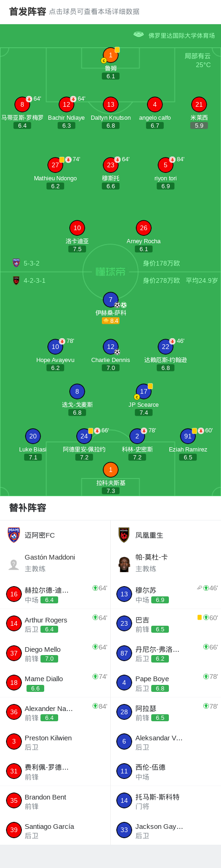The height and width of the screenshot is (868, 221).
Task: Tap 伊赫桑-萨科 number 7 jersey circle
Action: (111, 300)
